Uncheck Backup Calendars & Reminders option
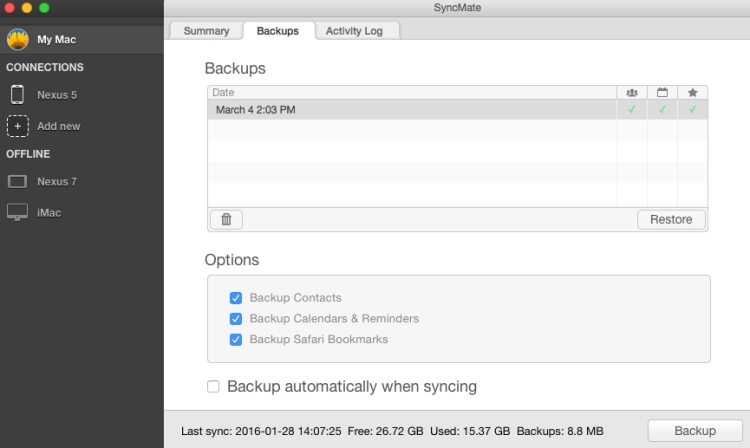This screenshot has width=750, height=448. click(x=236, y=318)
